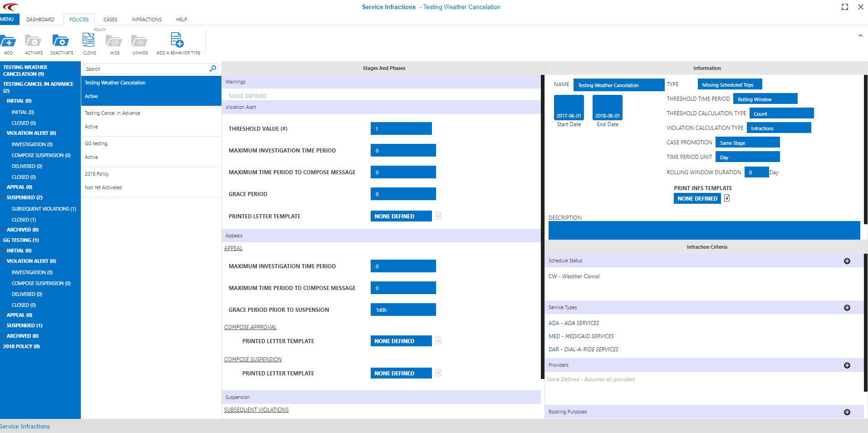
Task: Open the Case Promotion dropdown
Action: (747, 143)
